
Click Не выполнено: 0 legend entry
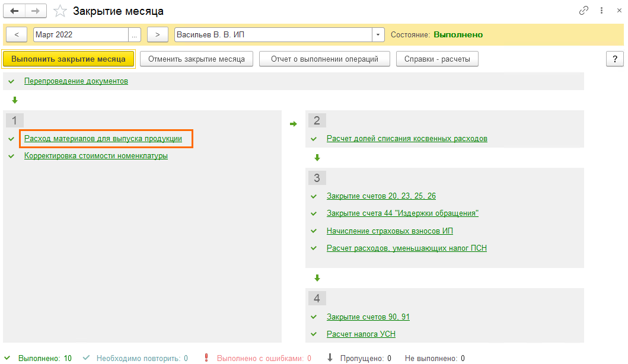(435, 359)
